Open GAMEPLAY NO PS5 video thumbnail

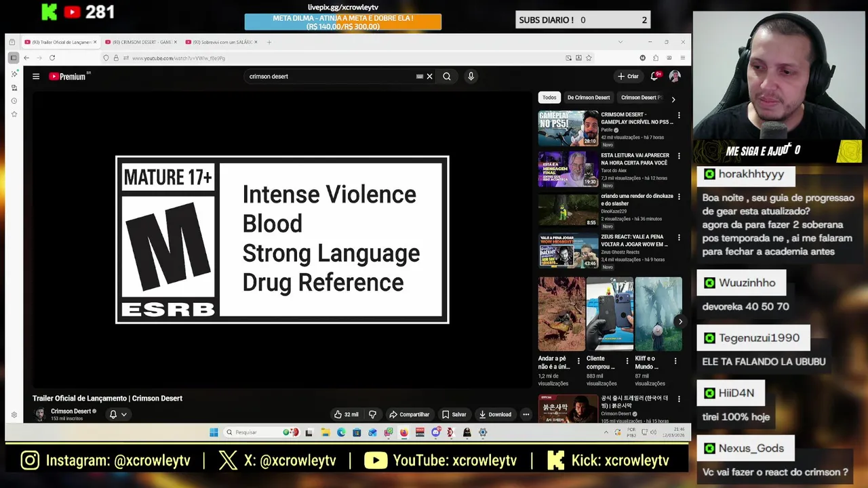coord(568,129)
